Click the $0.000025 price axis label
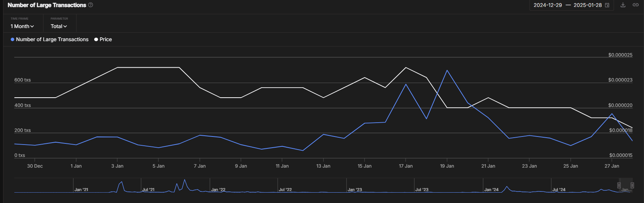644x203 pixels. pos(620,55)
